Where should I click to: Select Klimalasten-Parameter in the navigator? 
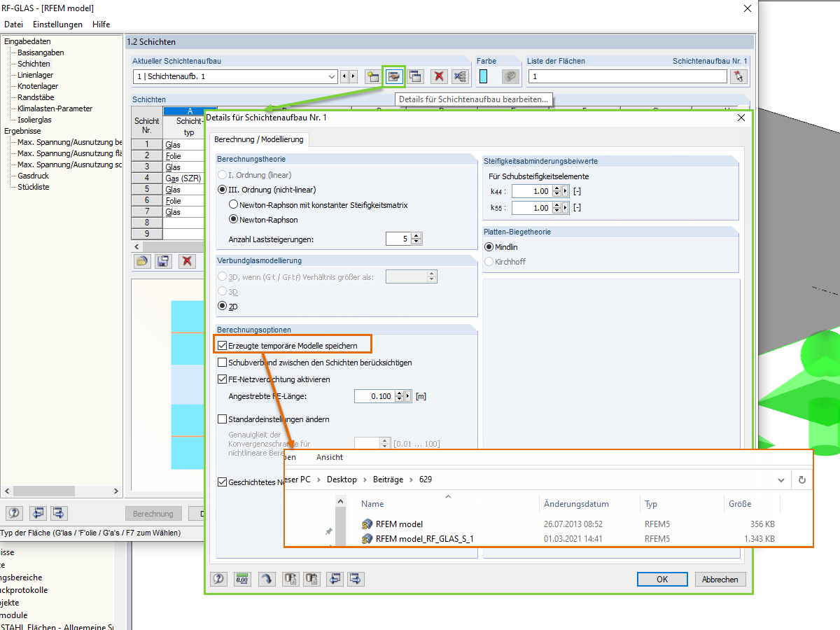[x=55, y=108]
